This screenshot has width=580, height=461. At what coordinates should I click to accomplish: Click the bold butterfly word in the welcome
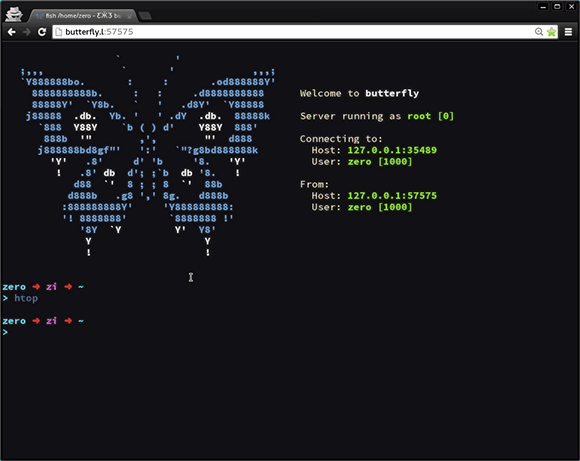click(392, 93)
